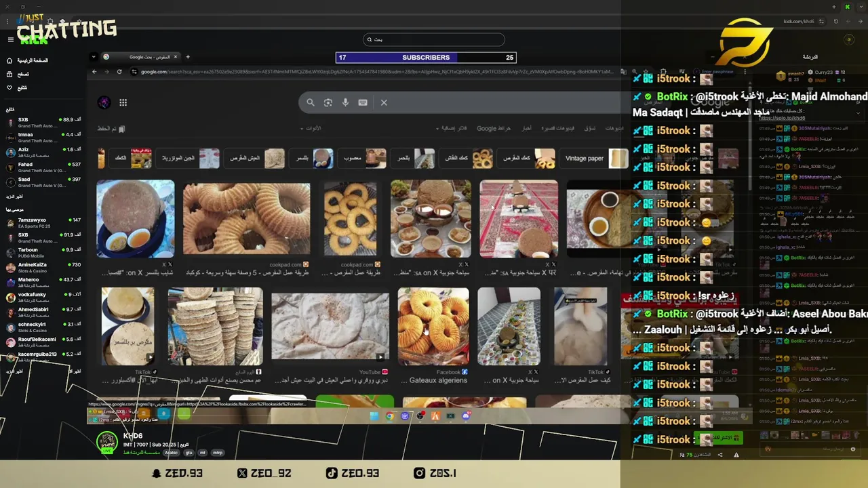Image resolution: width=868 pixels, height=488 pixels.
Task: Open the Google apps grid icon
Action: [123, 102]
